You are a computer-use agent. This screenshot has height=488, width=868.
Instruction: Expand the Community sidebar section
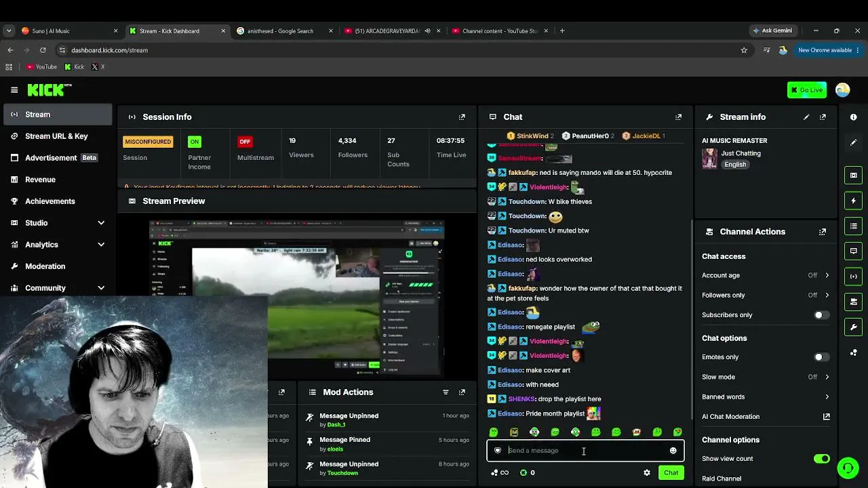point(101,288)
